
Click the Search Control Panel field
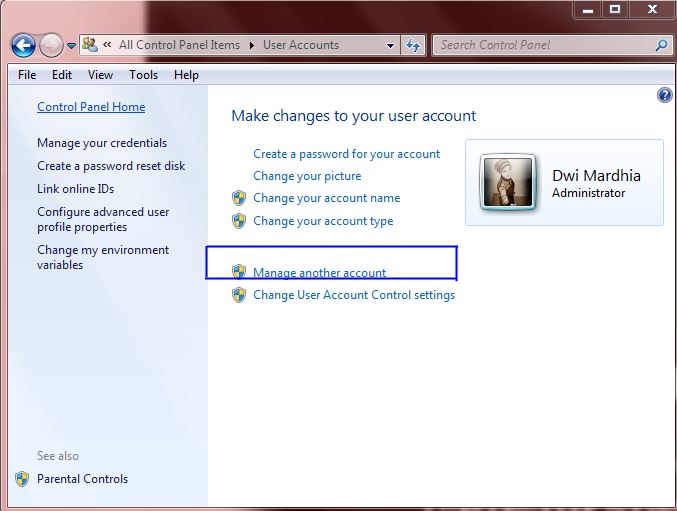[553, 45]
